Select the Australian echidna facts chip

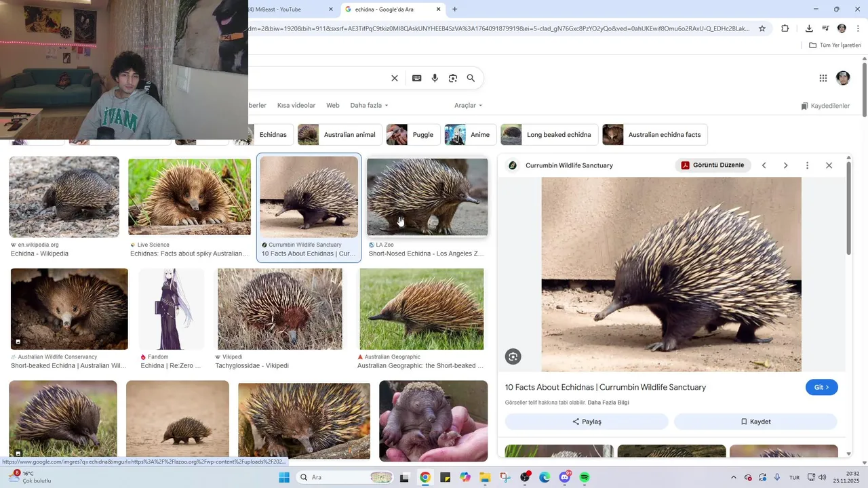click(x=655, y=135)
